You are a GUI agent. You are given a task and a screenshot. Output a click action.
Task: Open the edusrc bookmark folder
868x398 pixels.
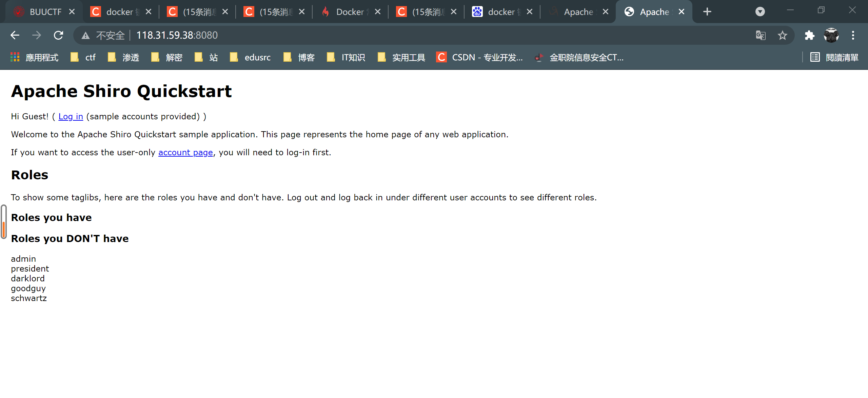coord(250,57)
